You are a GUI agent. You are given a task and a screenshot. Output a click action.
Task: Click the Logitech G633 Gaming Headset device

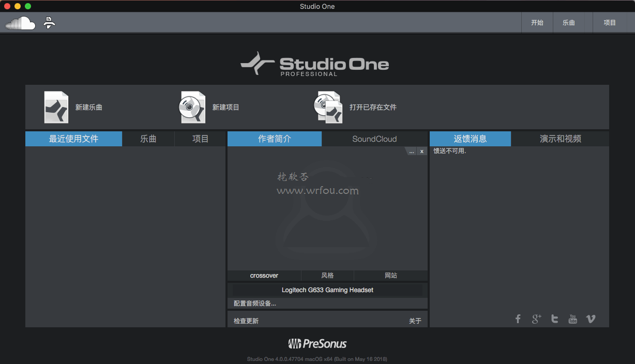(327, 290)
